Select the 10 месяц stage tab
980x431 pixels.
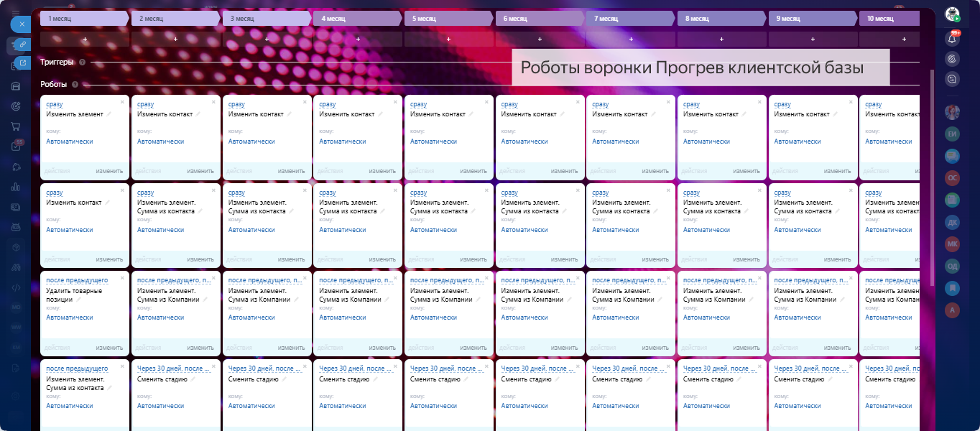pyautogui.click(x=889, y=18)
